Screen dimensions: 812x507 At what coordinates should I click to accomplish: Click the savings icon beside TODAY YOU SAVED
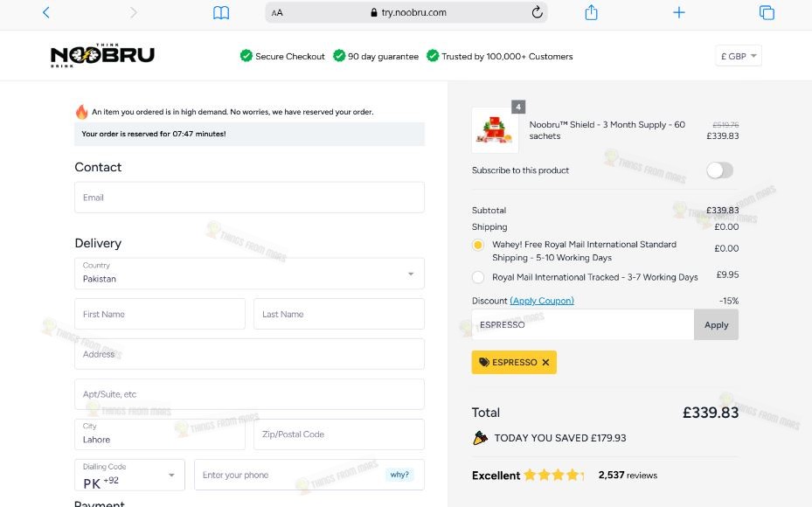point(480,438)
